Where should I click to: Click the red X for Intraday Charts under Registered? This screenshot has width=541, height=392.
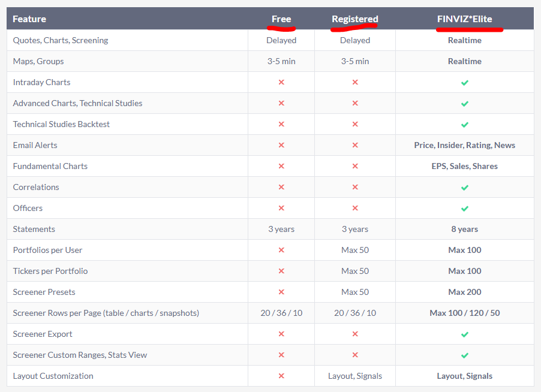point(355,82)
